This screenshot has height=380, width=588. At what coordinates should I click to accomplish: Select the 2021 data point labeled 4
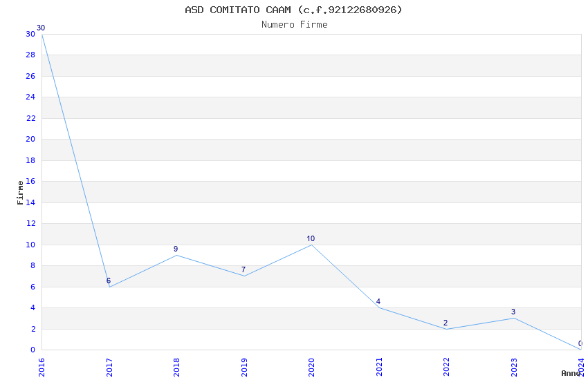point(379,307)
